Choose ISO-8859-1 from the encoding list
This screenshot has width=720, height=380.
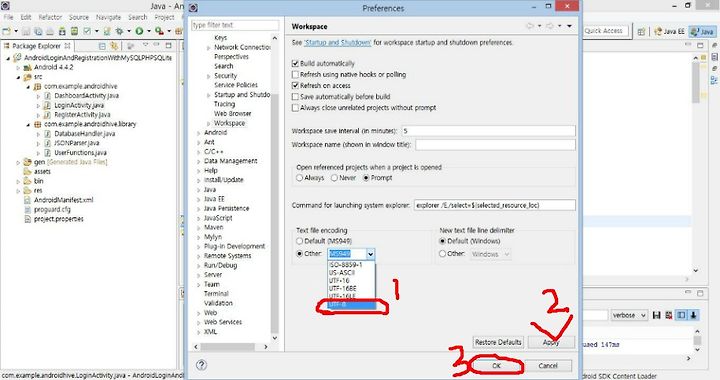352,265
